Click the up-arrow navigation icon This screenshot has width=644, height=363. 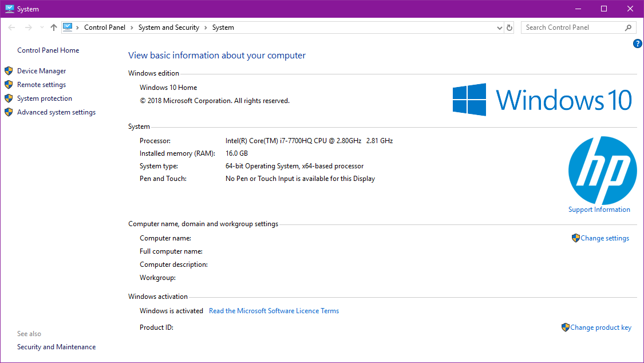point(53,27)
